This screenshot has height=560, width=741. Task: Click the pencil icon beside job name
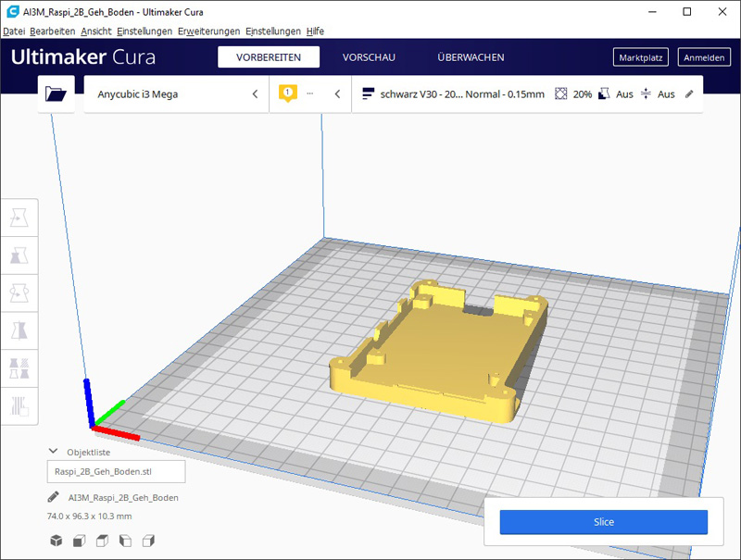54,497
